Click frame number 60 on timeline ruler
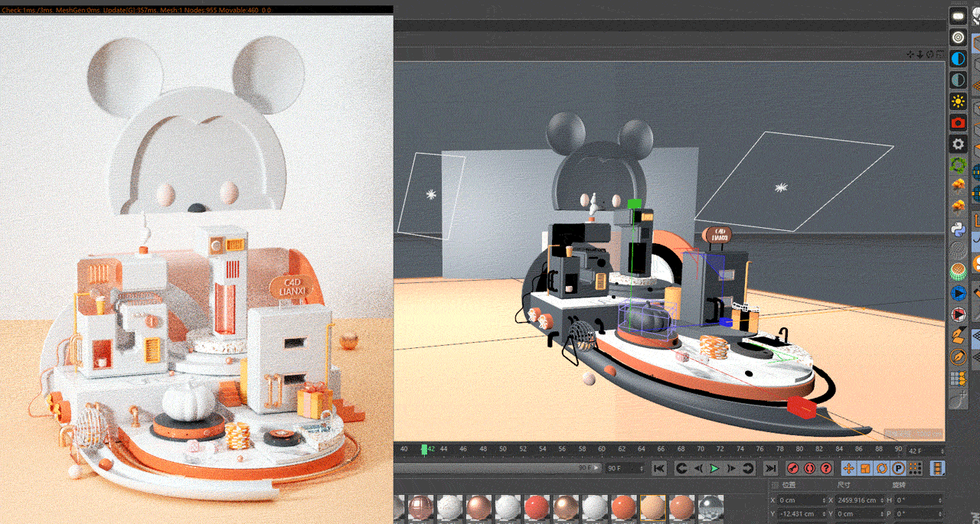This screenshot has width=980, height=524. click(x=602, y=449)
